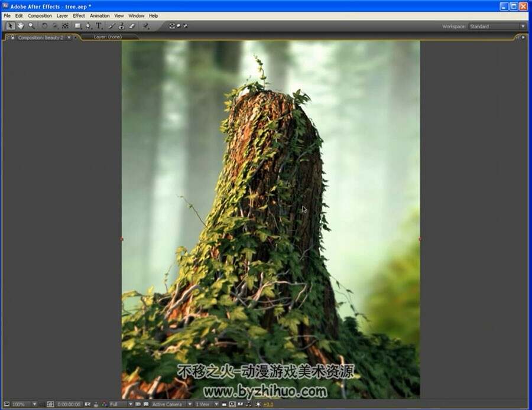This screenshot has width=532, height=410.
Task: Open the 1 View layout dropdown
Action: click(x=207, y=404)
